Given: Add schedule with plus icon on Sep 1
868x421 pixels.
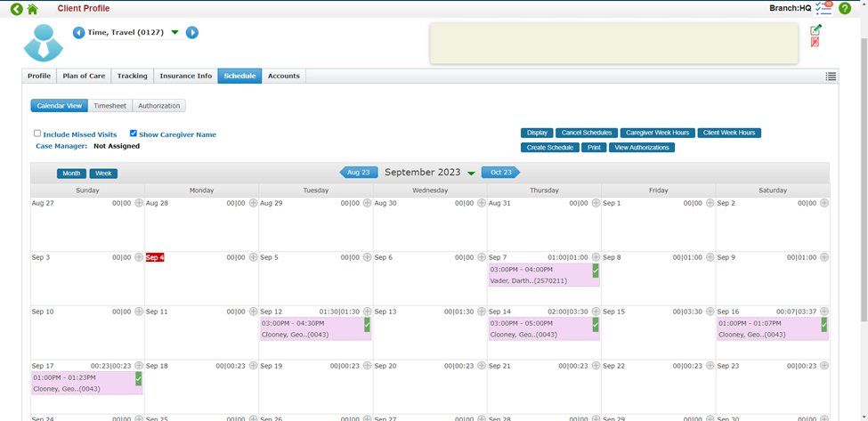Looking at the screenshot, I should click(710, 203).
